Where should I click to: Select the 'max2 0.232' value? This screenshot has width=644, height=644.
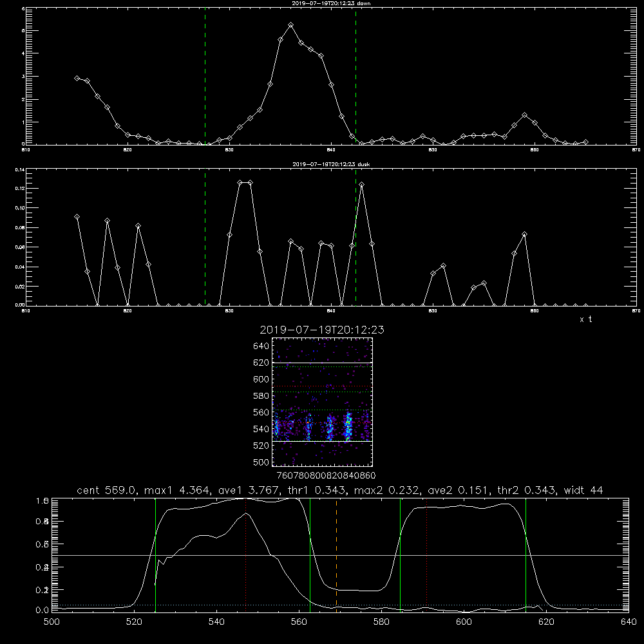coord(387,490)
